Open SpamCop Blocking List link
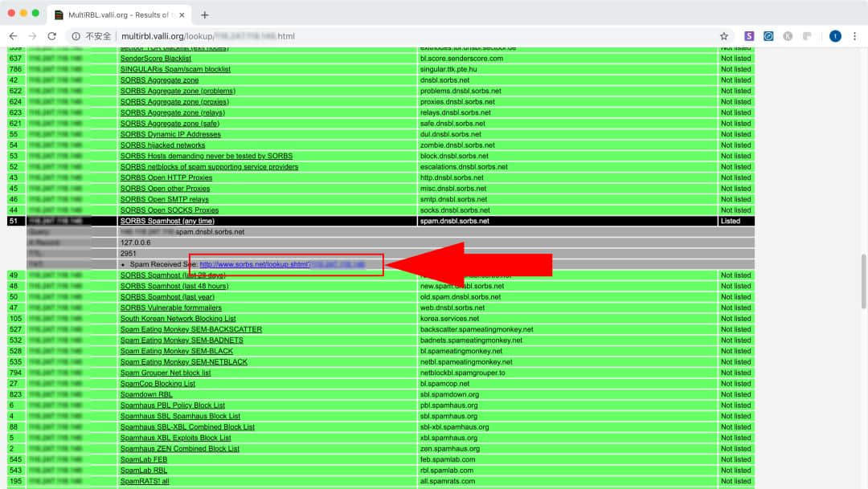The width and height of the screenshot is (868, 489). pyautogui.click(x=158, y=383)
